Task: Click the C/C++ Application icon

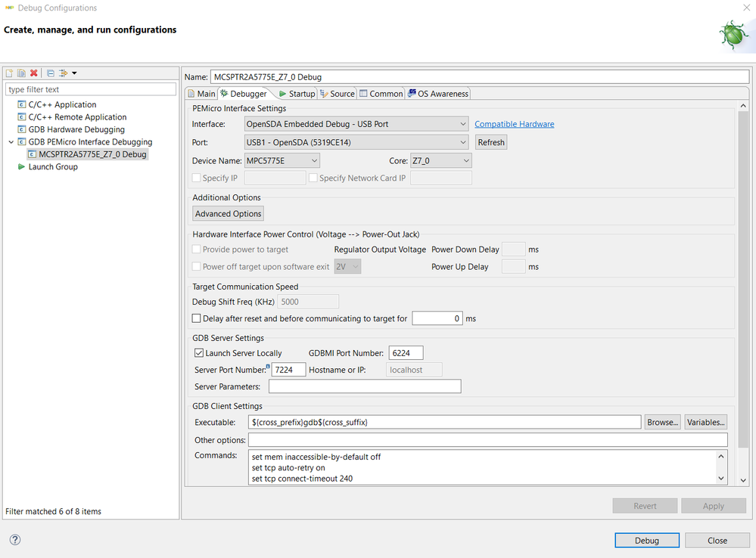Action: [21, 105]
